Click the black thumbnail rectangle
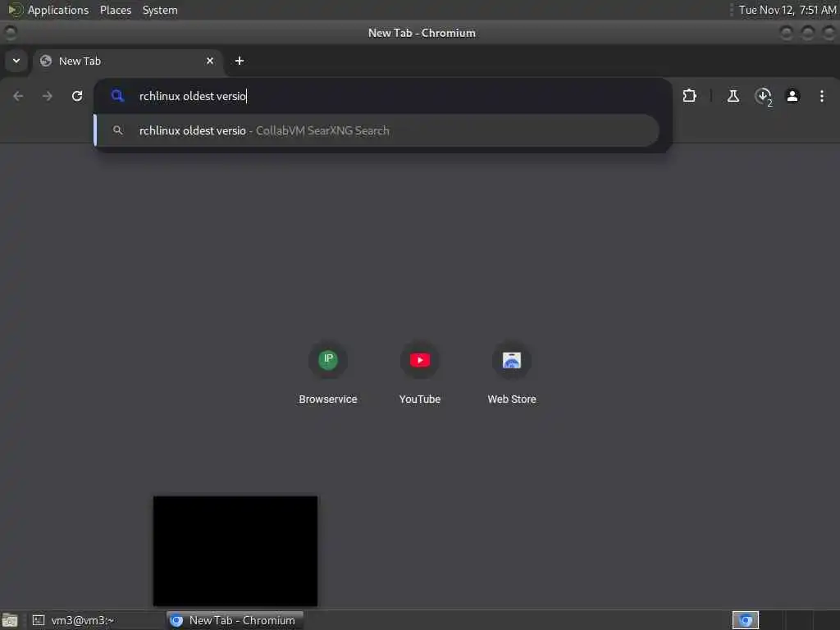This screenshot has height=630, width=840. point(235,550)
